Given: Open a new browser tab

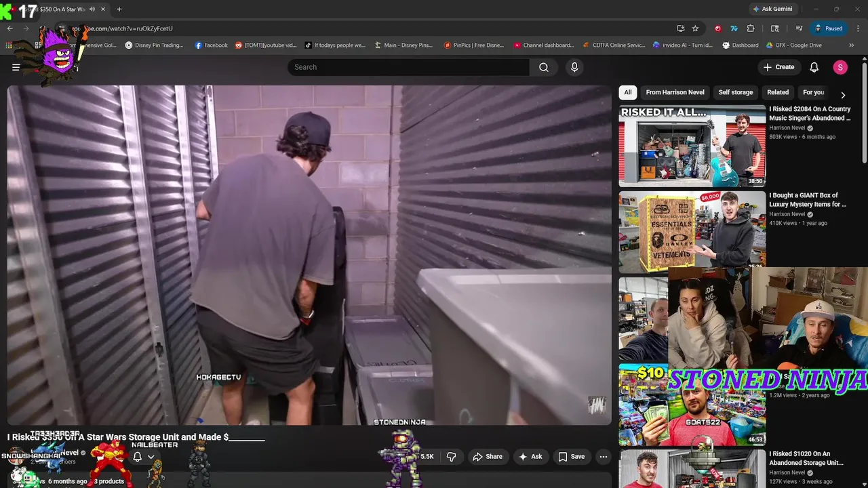Looking at the screenshot, I should 119,9.
